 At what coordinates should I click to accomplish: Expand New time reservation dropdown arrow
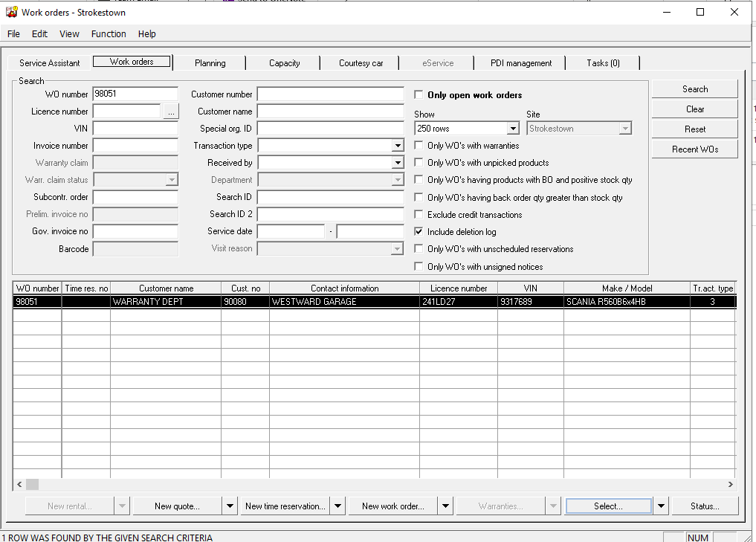coord(338,506)
